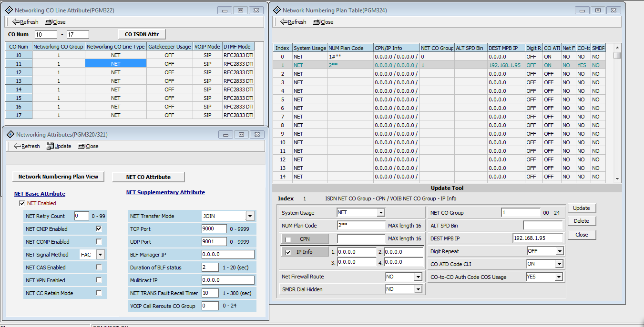This screenshot has height=327, width=644.
Task: Maximize the Network Numbering Plan Table window
Action: point(597,10)
